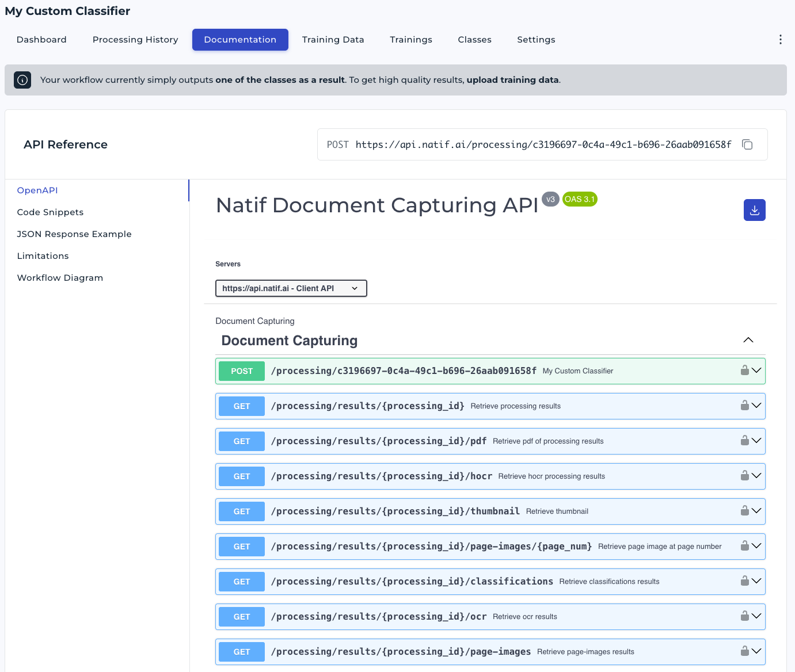
Task: View the Limitations section
Action: tap(43, 256)
